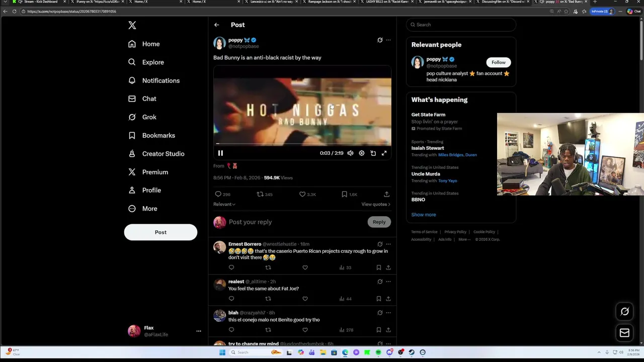Open the three-dot menu on poppy's post
The height and width of the screenshot is (362, 644).
coord(388,40)
